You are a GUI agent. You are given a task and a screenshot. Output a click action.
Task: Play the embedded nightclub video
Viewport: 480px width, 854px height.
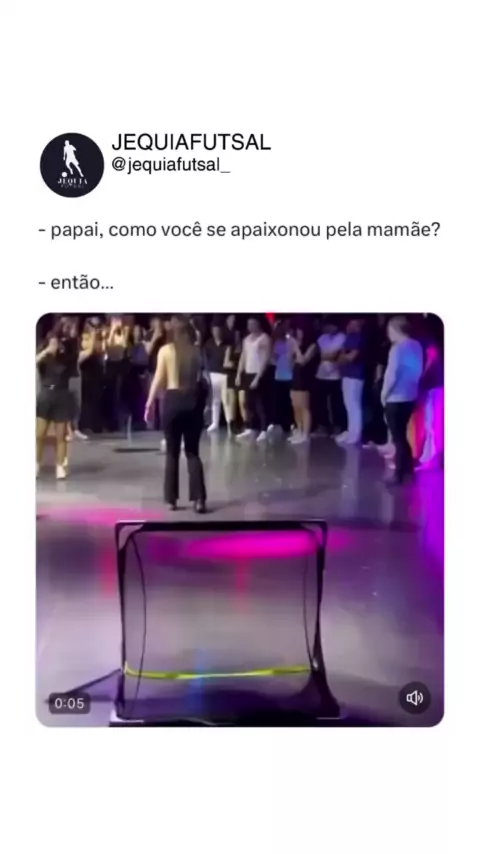pos(240,519)
